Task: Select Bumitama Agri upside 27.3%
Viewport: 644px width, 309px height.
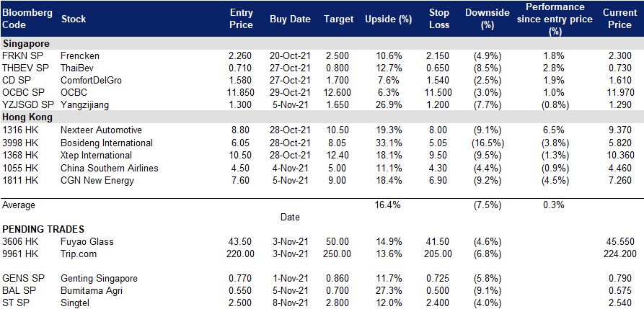Action: 388,291
